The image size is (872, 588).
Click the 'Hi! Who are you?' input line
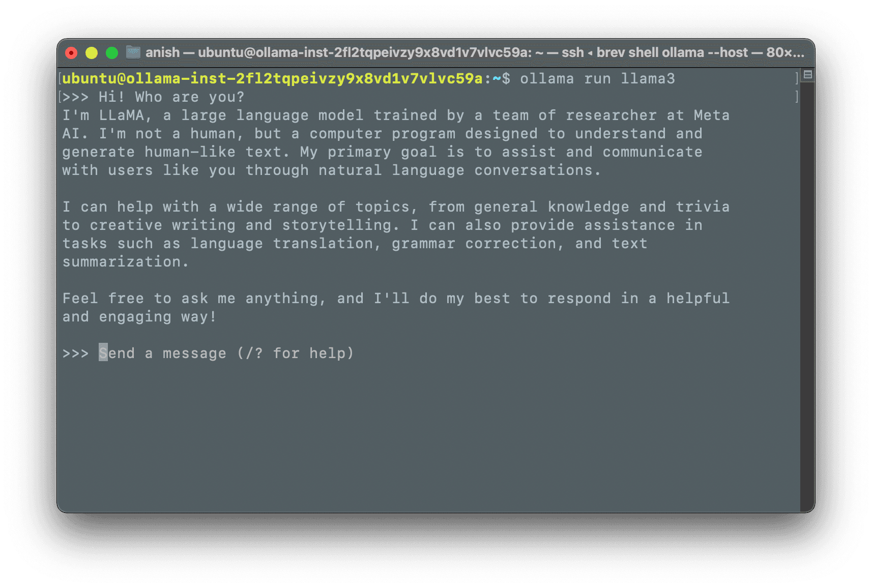pos(171,97)
